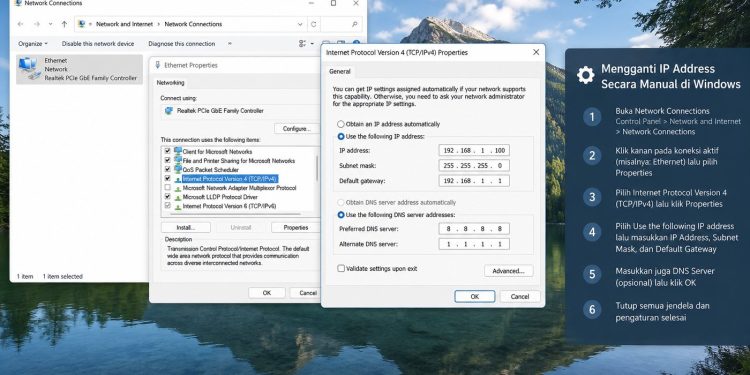The image size is (750, 375).
Task: Toggle Microsoft LLDP Protocol Driver checkbox
Action: coord(167,197)
